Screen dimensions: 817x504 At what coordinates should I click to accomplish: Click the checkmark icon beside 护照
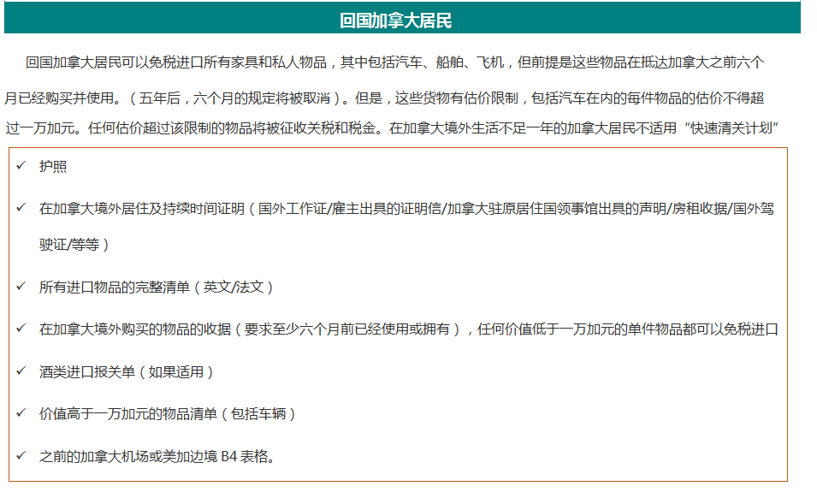(21, 166)
